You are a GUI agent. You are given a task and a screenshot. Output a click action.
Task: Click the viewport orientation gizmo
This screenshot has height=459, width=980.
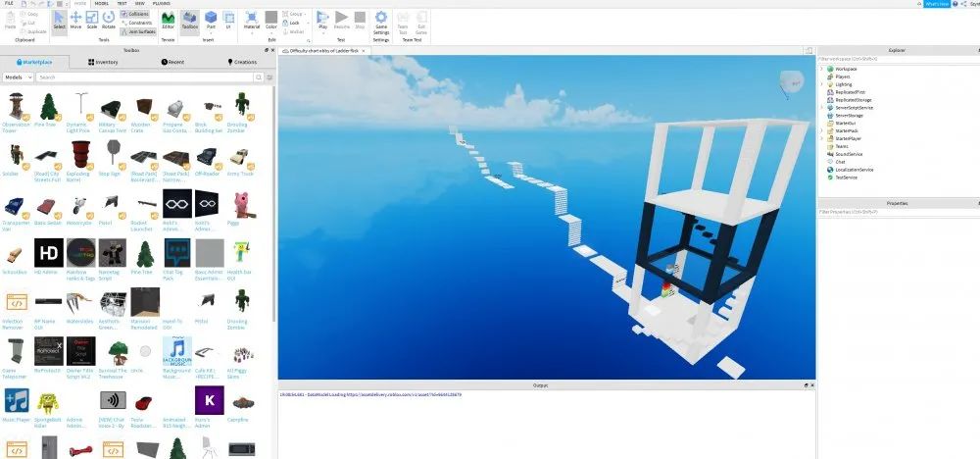click(x=791, y=83)
